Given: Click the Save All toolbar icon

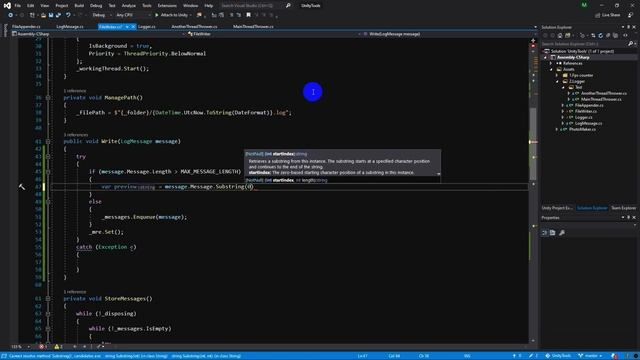Looking at the screenshot, I should 58,15.
